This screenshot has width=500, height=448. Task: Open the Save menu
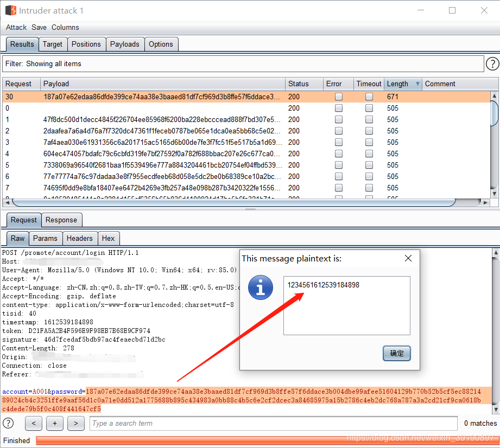pos(39,28)
